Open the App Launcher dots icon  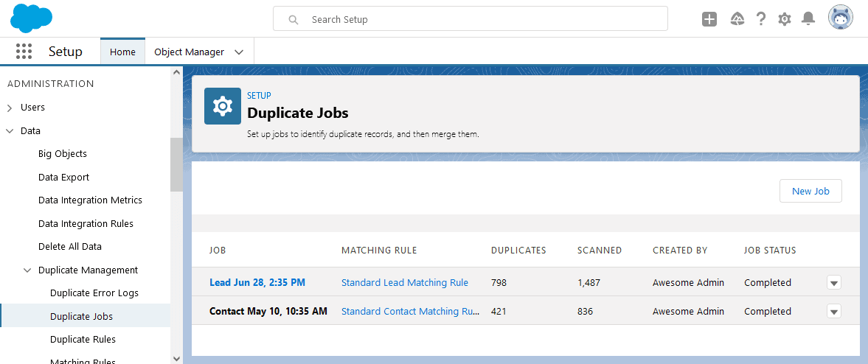coord(24,52)
